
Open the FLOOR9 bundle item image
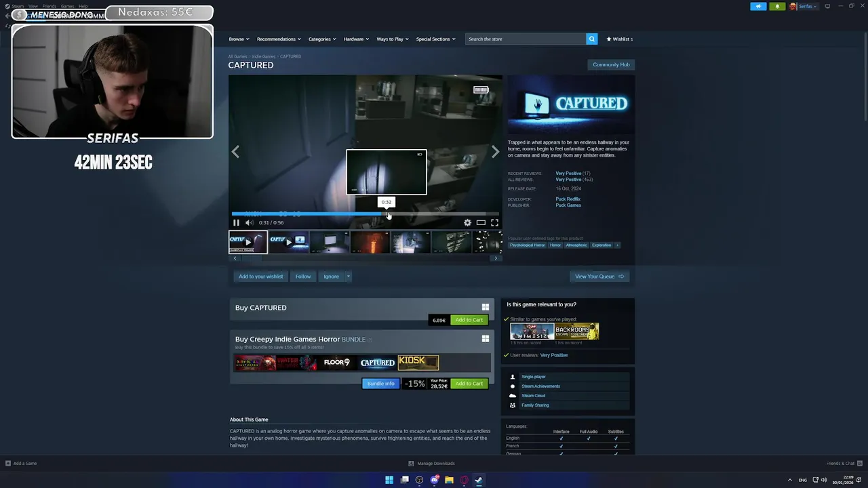tap(336, 363)
